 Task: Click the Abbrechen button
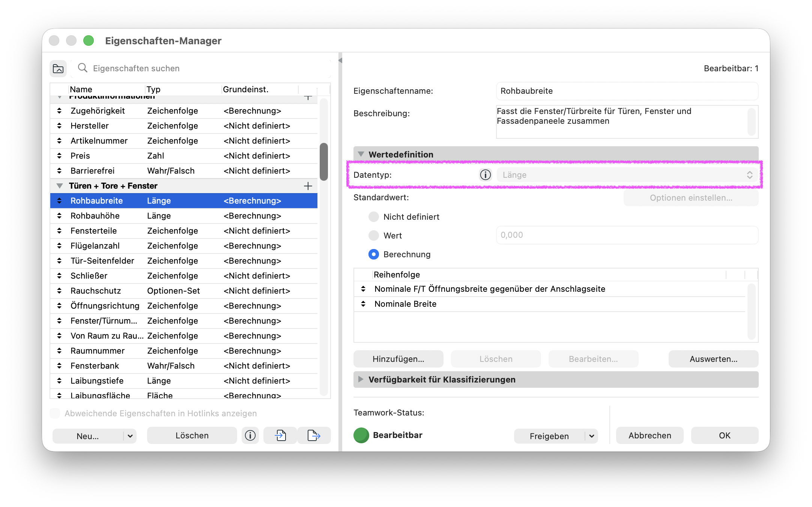pyautogui.click(x=650, y=435)
